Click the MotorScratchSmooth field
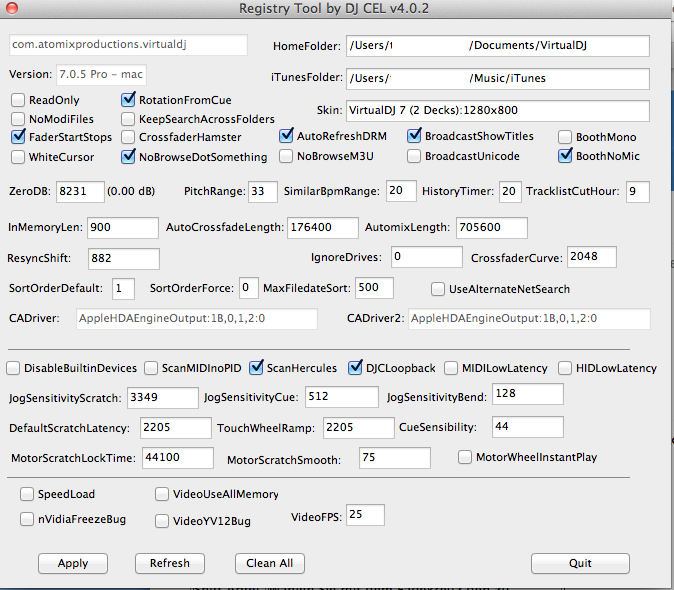The height and width of the screenshot is (590, 674). point(395,458)
